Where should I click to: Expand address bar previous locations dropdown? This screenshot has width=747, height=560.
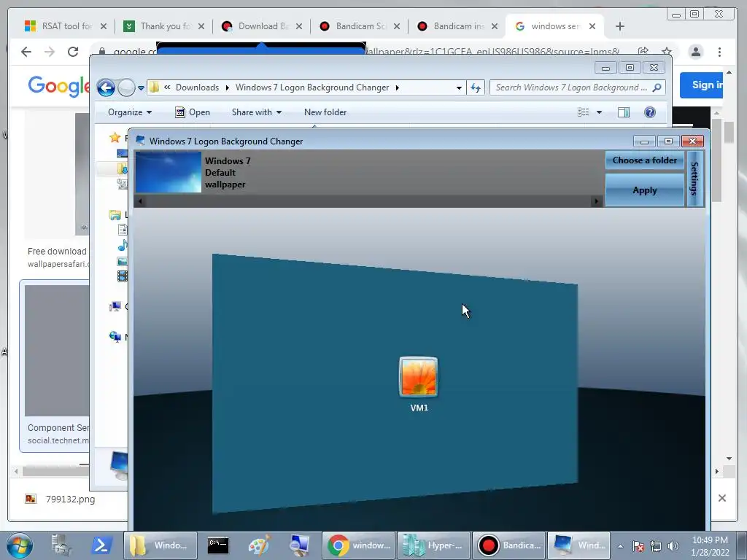pyautogui.click(x=459, y=88)
